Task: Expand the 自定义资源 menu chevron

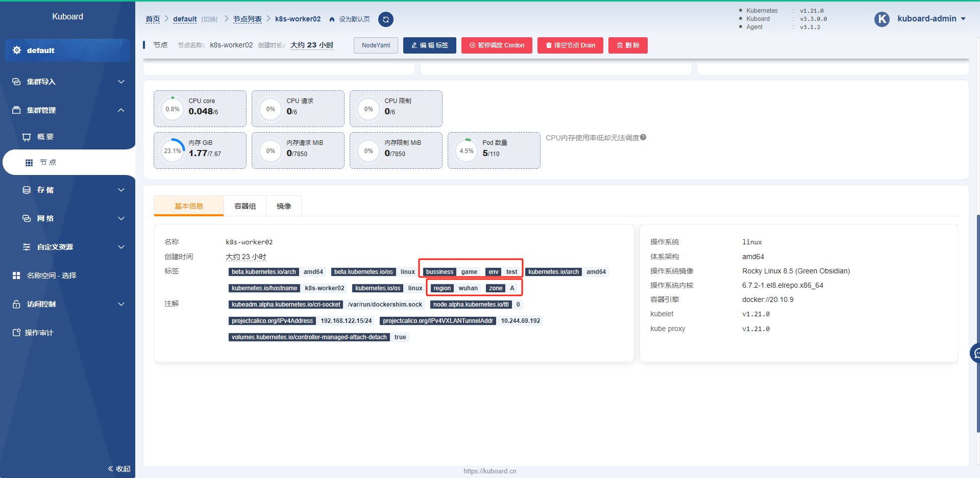Action: click(121, 247)
